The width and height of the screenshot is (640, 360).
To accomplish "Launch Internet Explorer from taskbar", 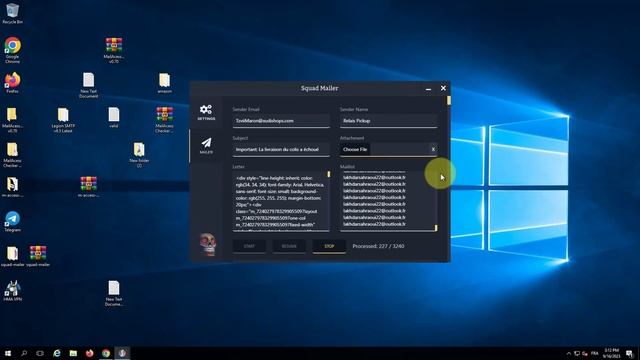I will [x=57, y=353].
